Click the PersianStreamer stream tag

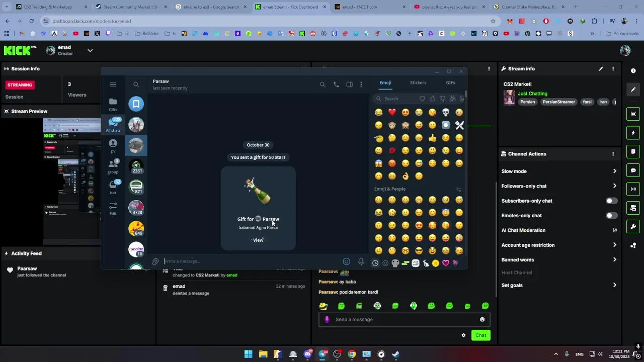point(558,102)
